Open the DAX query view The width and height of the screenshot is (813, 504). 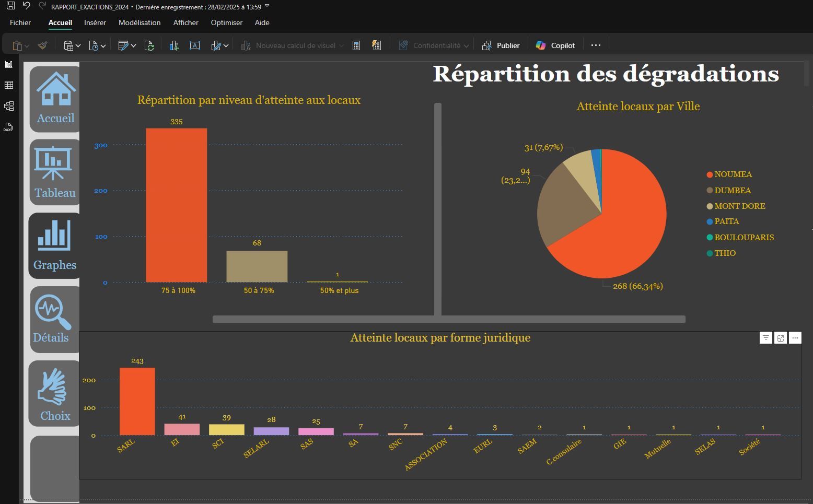pyautogui.click(x=9, y=127)
